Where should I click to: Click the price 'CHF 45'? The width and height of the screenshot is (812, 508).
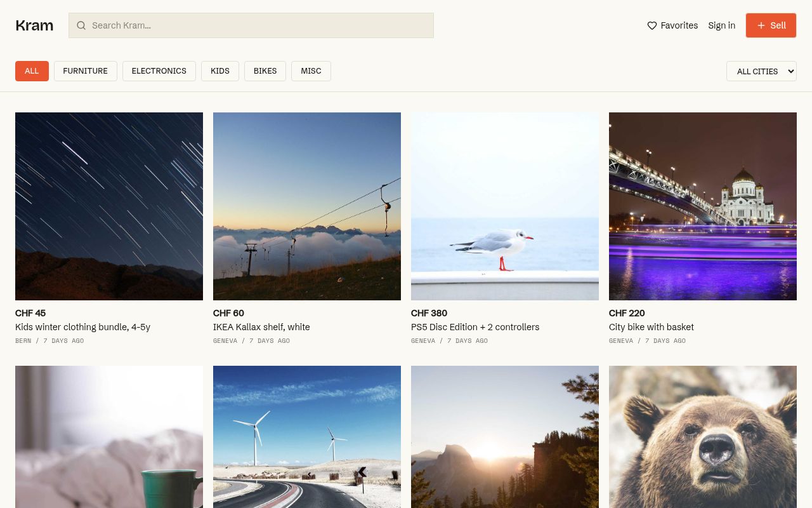point(30,313)
